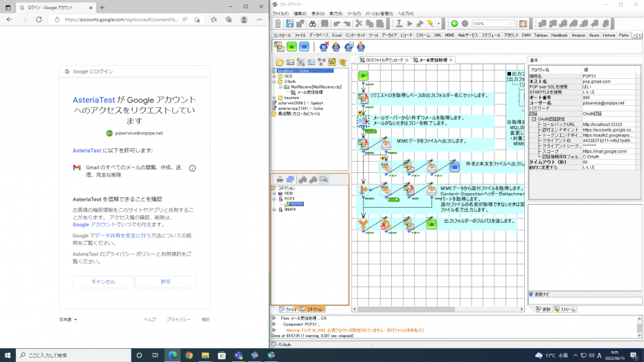
Task: Switch to the ストリーム tab at bottom right
Action: point(565,309)
